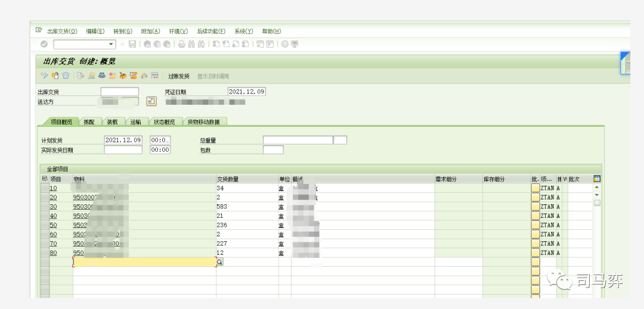
Task: Switch to the 状态概览 tab
Action: coord(165,121)
